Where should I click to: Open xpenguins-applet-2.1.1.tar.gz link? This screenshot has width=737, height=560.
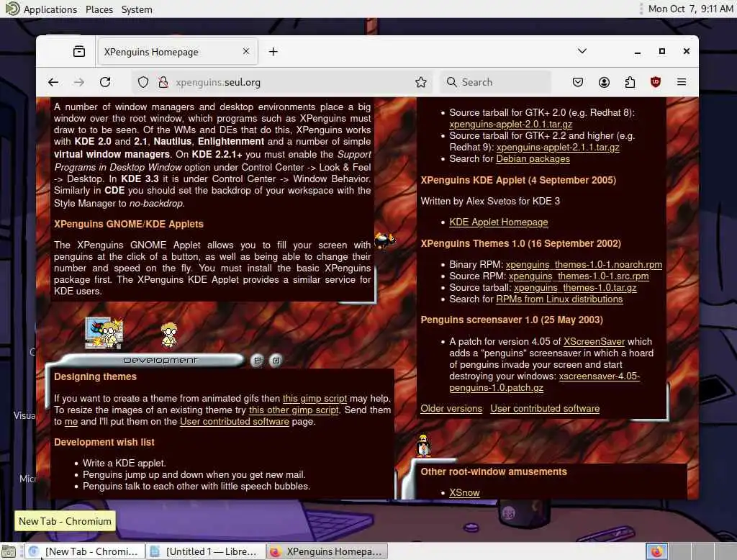(x=558, y=147)
